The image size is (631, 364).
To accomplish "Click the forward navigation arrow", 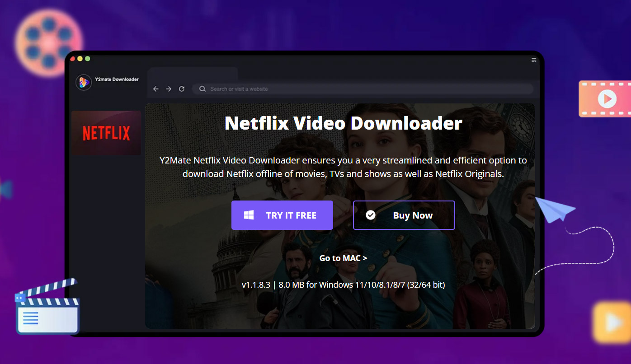I will coord(169,89).
